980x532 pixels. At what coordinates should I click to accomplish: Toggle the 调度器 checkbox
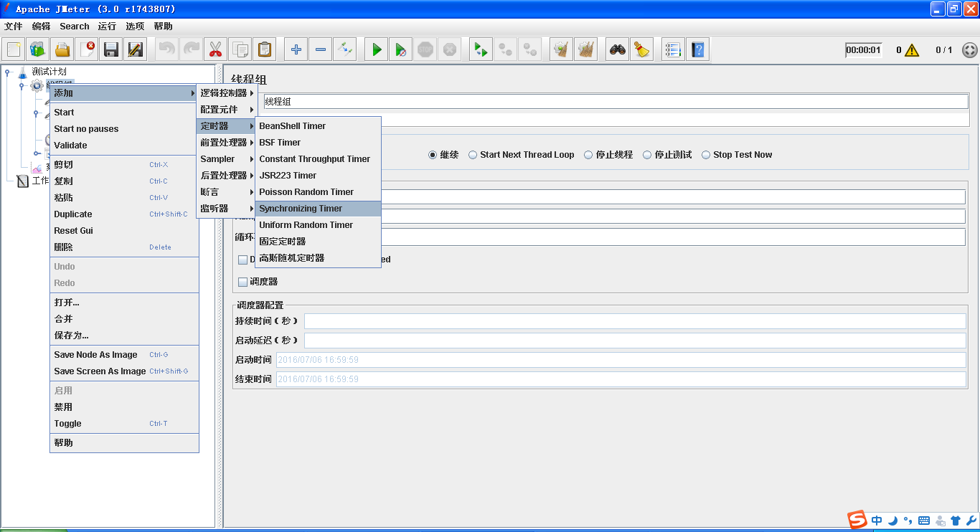click(242, 282)
